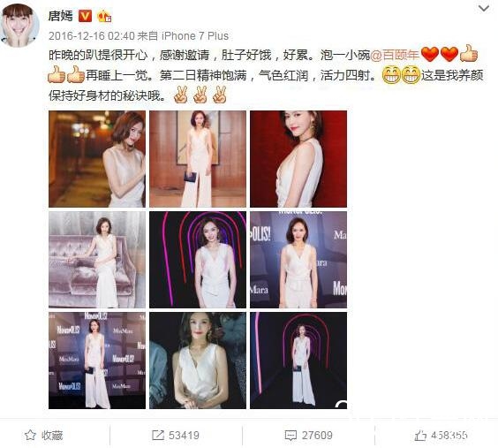
Task: Open the @百颐年 mention link
Action: tap(395, 55)
